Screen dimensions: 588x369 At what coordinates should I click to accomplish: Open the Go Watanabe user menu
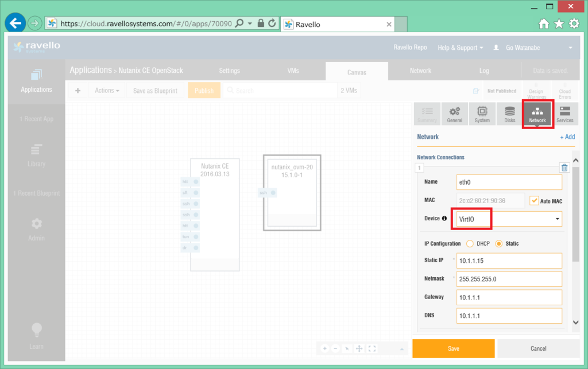point(533,48)
